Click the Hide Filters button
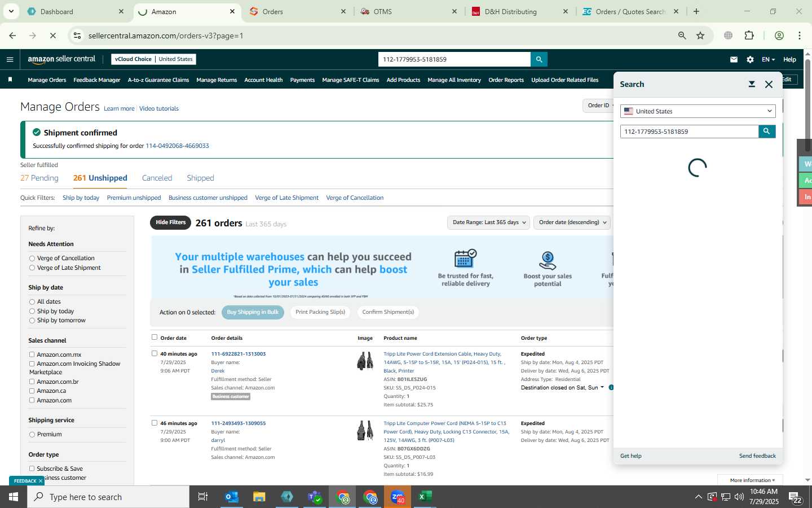 170,222
